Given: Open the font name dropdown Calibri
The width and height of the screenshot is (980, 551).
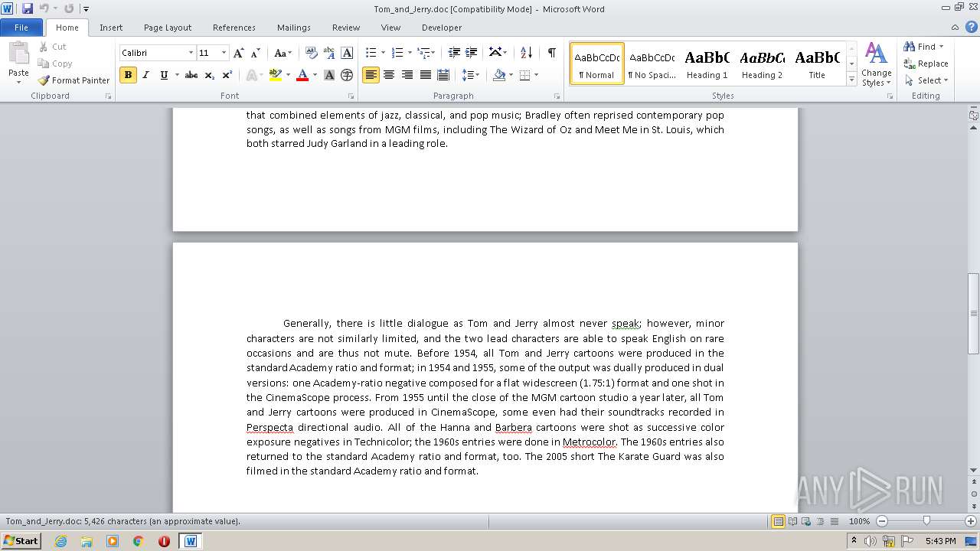Looking at the screenshot, I should [191, 53].
